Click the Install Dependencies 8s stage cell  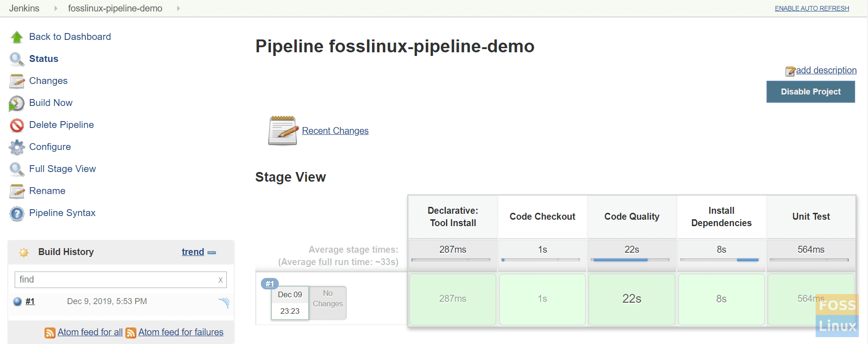(721, 299)
